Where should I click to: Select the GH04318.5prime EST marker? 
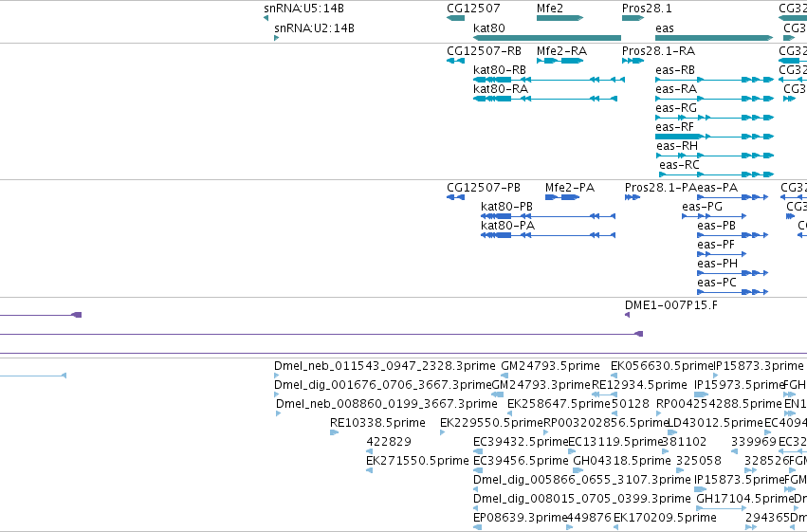click(x=578, y=470)
